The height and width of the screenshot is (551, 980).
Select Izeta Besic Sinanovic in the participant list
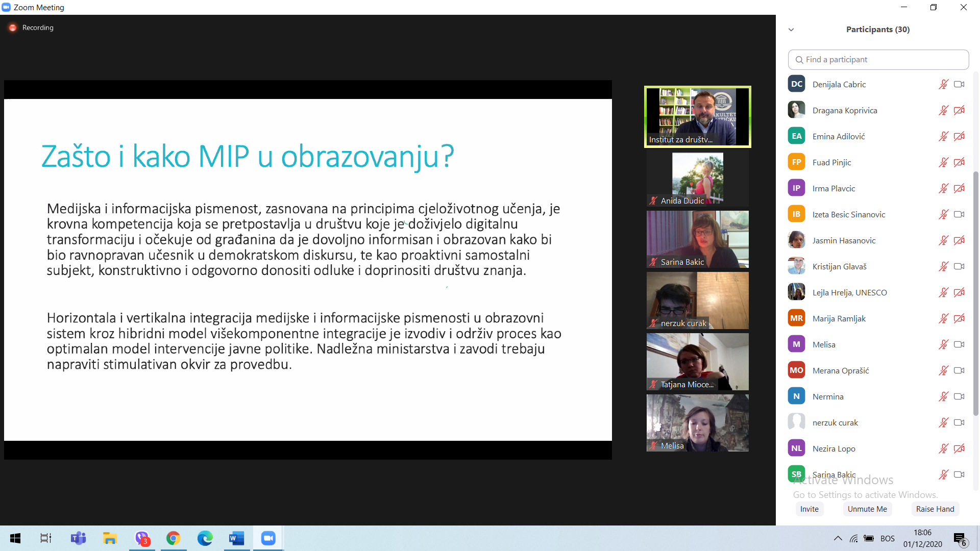tap(848, 215)
